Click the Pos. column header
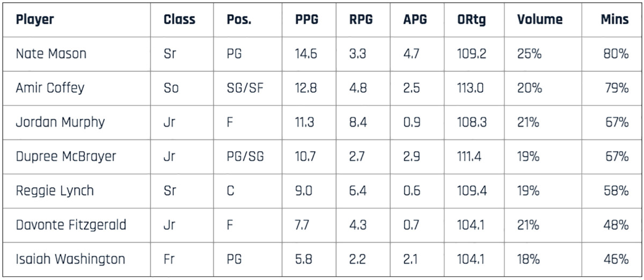The width and height of the screenshot is (644, 280). pyautogui.click(x=239, y=20)
